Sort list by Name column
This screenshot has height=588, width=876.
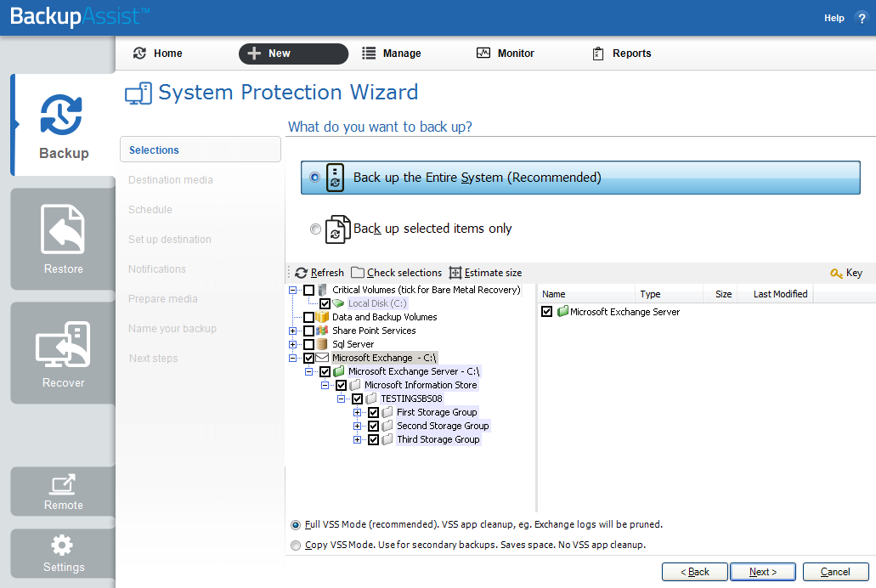coord(586,294)
